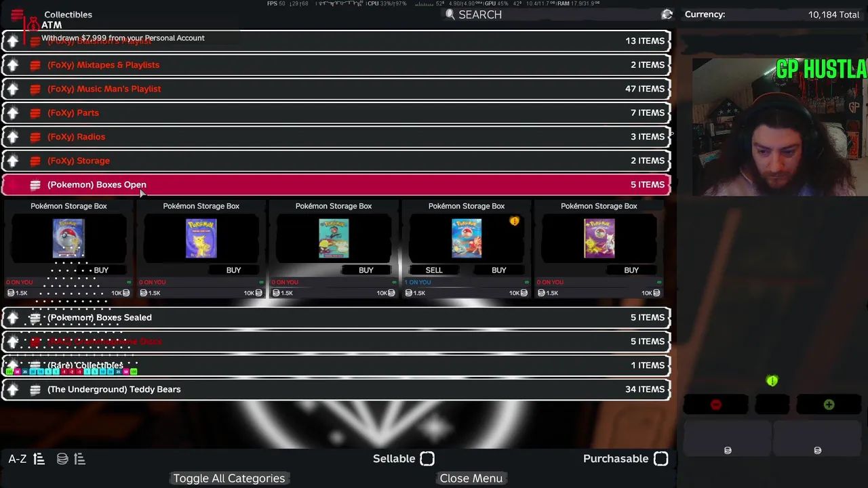Image resolution: width=868 pixels, height=488 pixels.
Task: Click the list icon on (FoXy) Storage
Action: tap(35, 161)
